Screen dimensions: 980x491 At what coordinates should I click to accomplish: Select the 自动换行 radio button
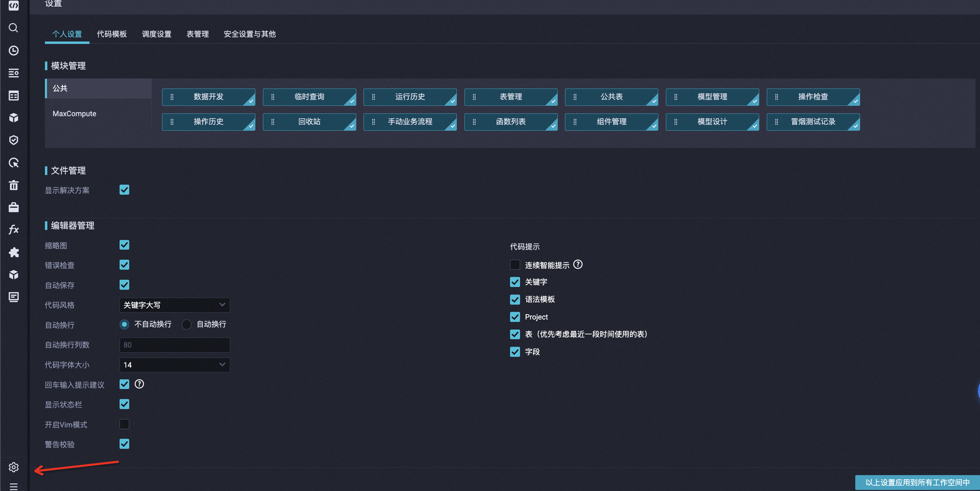tap(186, 324)
